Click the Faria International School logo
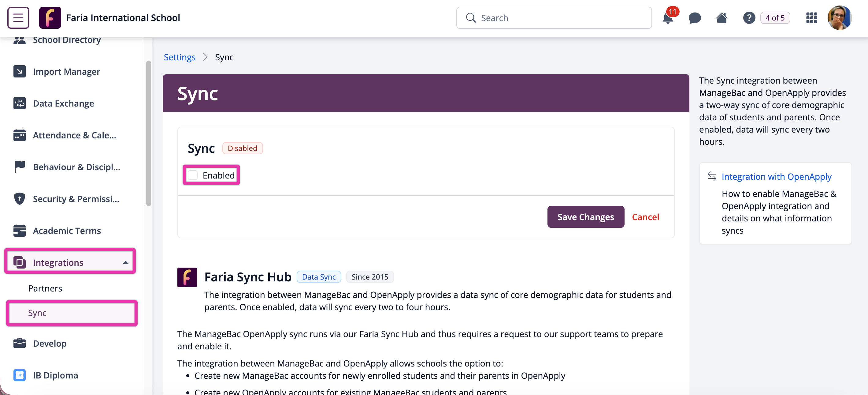 coord(50,17)
